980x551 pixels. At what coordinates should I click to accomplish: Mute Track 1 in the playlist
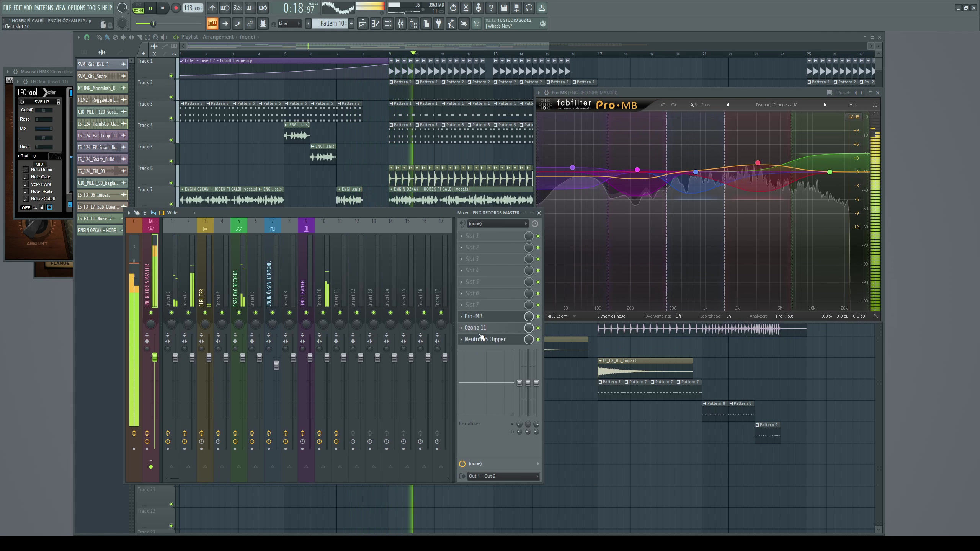click(x=171, y=75)
